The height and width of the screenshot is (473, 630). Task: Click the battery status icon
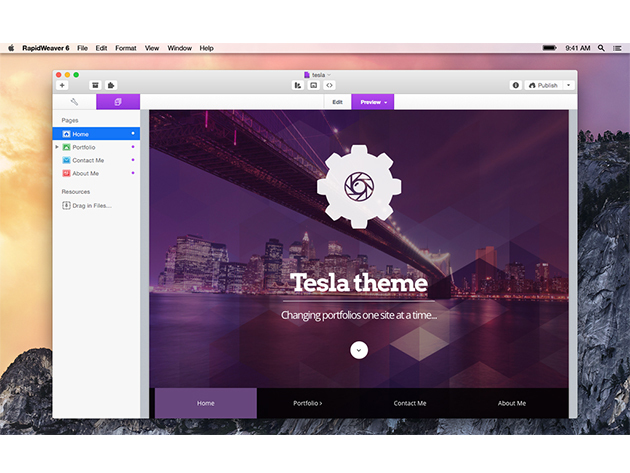[550, 48]
